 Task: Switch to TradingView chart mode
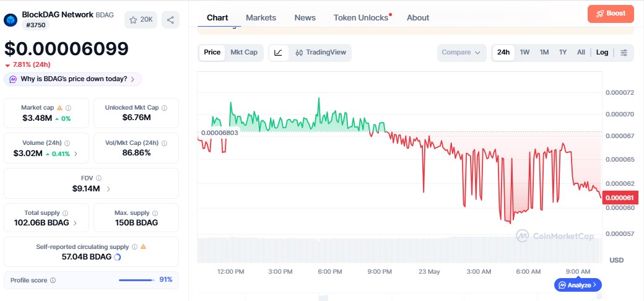pos(321,53)
